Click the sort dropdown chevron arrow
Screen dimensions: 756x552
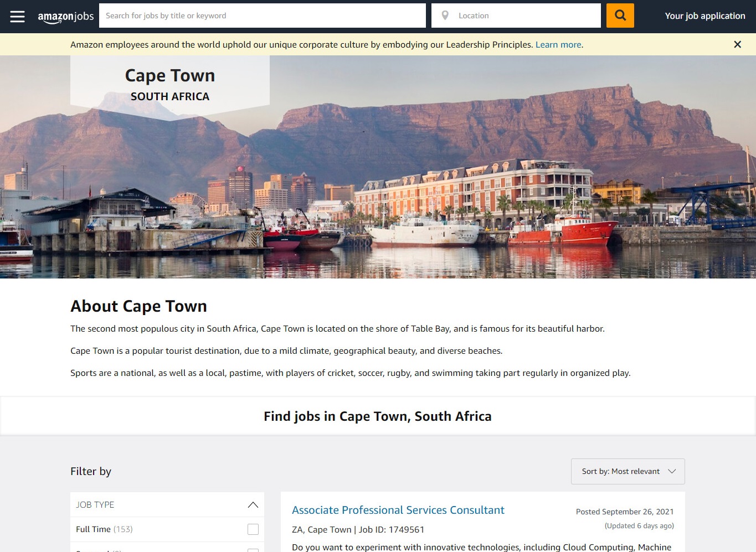[672, 471]
